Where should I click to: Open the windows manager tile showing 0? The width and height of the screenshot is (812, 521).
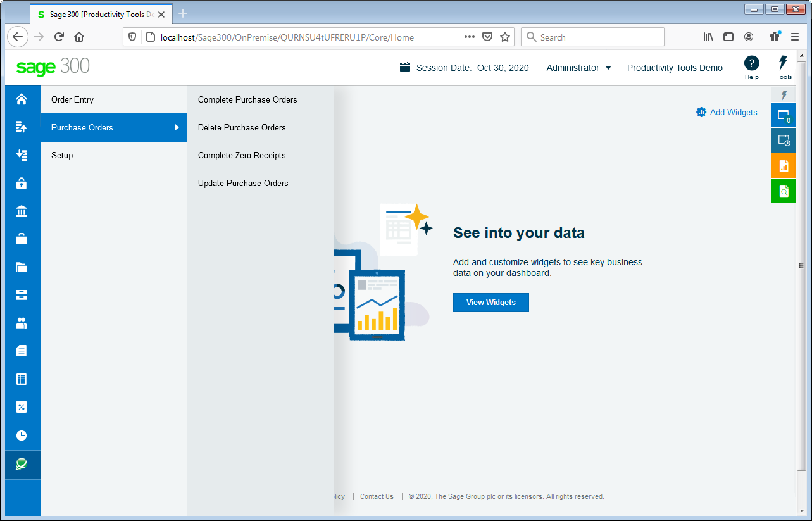[x=784, y=115]
